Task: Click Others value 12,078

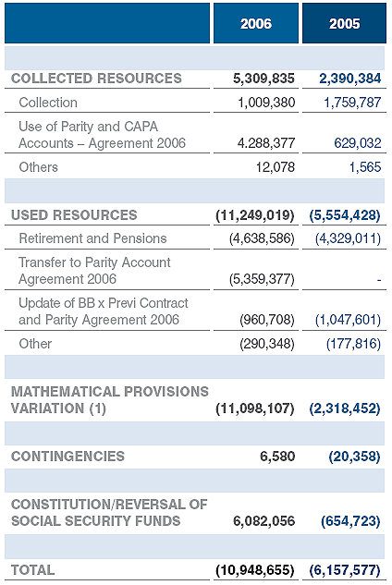Action: 276,167
